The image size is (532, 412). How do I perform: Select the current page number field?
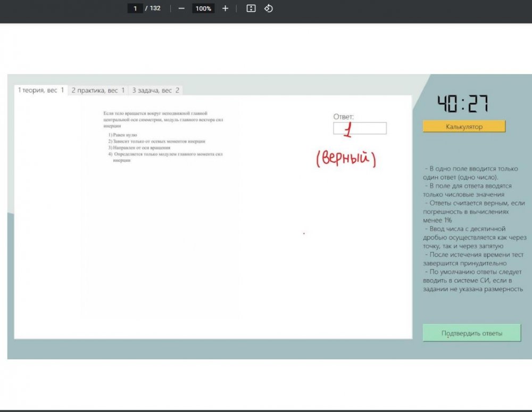[x=135, y=9]
